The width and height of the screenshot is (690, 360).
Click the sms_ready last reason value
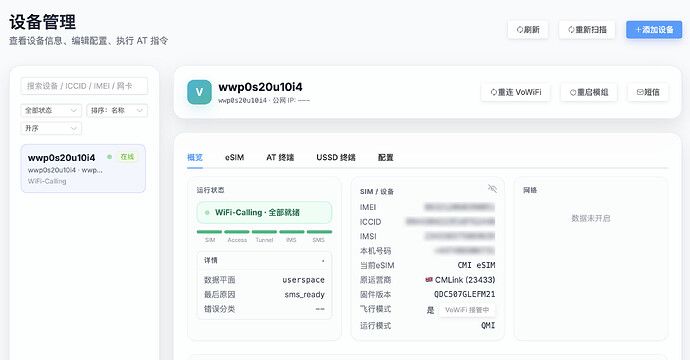click(x=305, y=294)
